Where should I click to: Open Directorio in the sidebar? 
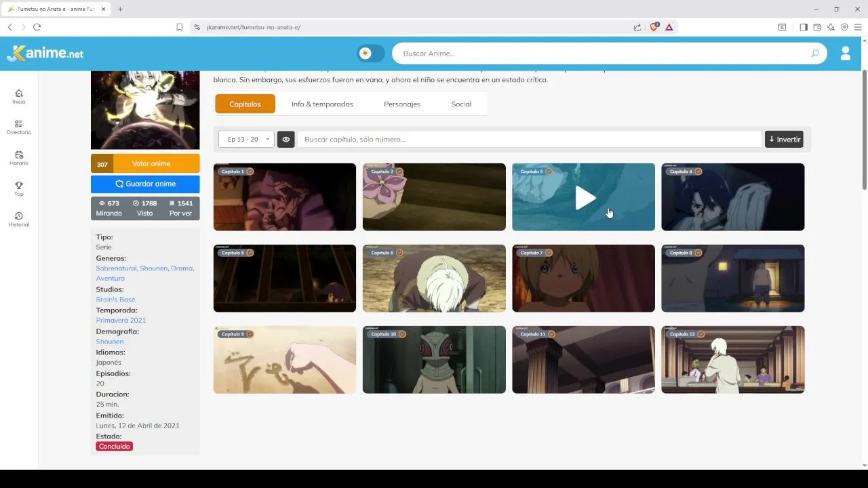[19, 127]
